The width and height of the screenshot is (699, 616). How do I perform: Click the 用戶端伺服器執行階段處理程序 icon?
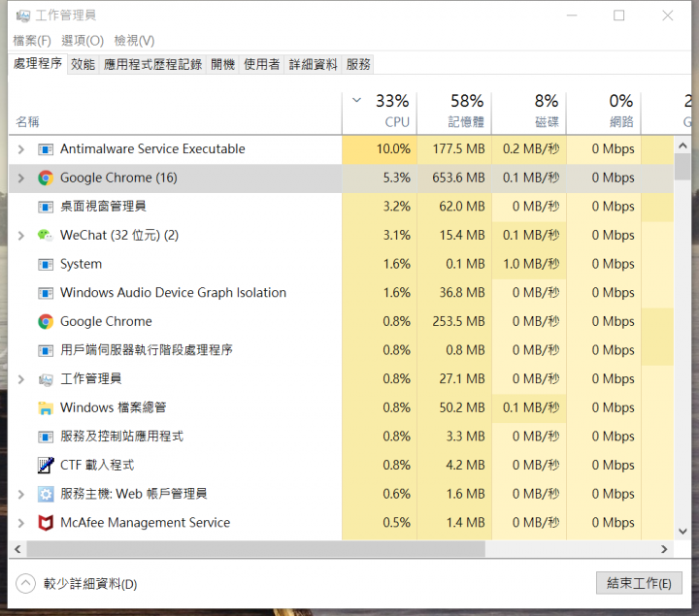coord(46,350)
